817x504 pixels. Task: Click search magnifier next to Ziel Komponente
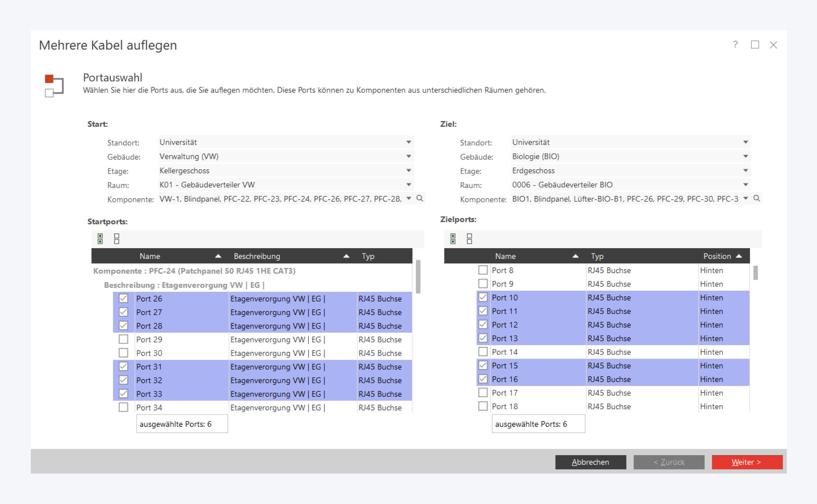coord(757,198)
